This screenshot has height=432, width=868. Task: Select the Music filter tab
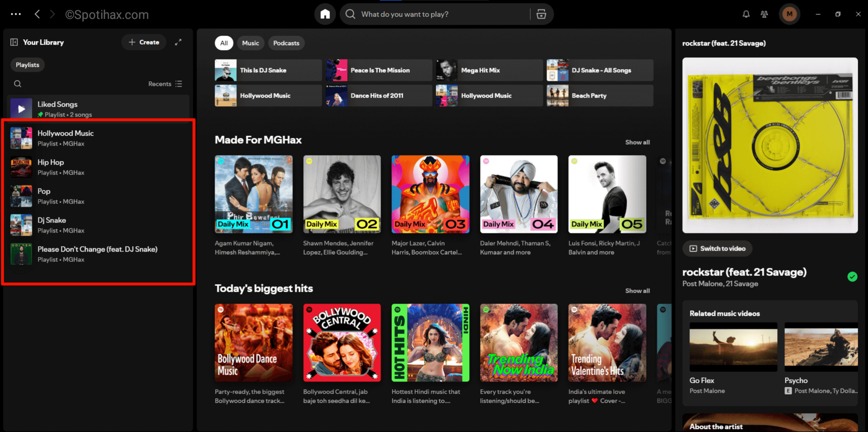click(x=251, y=43)
